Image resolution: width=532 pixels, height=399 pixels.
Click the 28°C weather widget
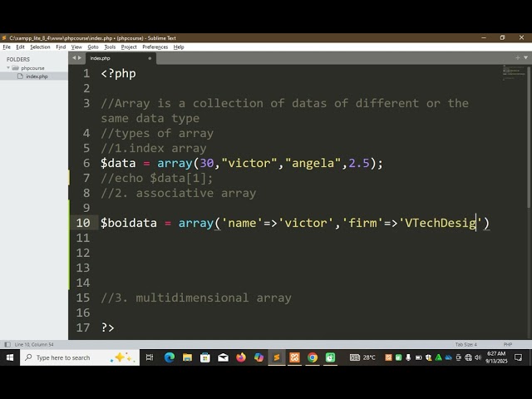362,357
